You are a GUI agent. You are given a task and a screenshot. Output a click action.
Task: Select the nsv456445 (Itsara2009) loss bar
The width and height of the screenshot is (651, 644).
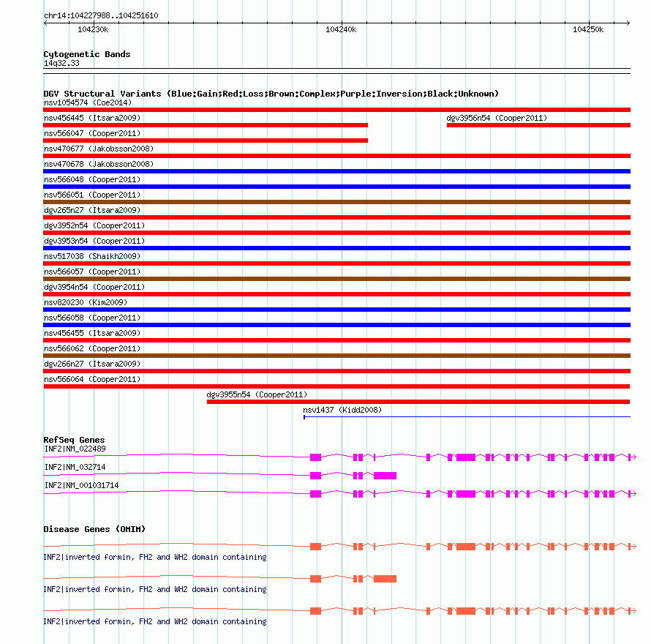206,125
